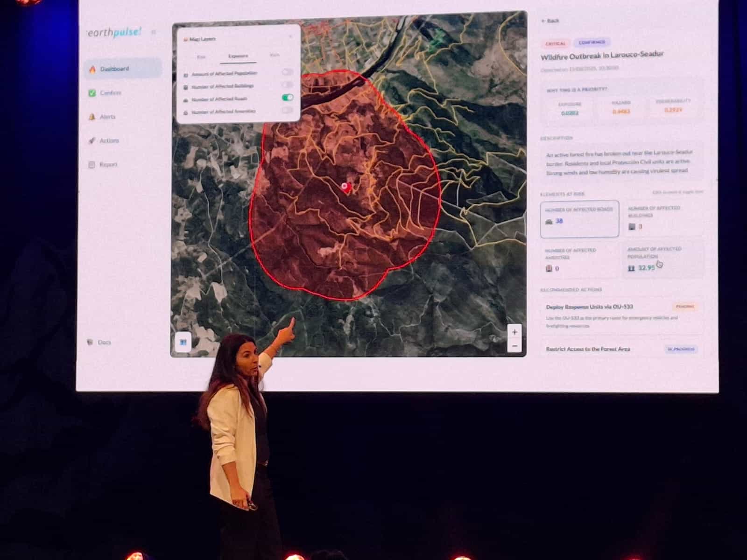Select Number of Affected Amenities card
This screenshot has width=747, height=560.
click(x=579, y=260)
